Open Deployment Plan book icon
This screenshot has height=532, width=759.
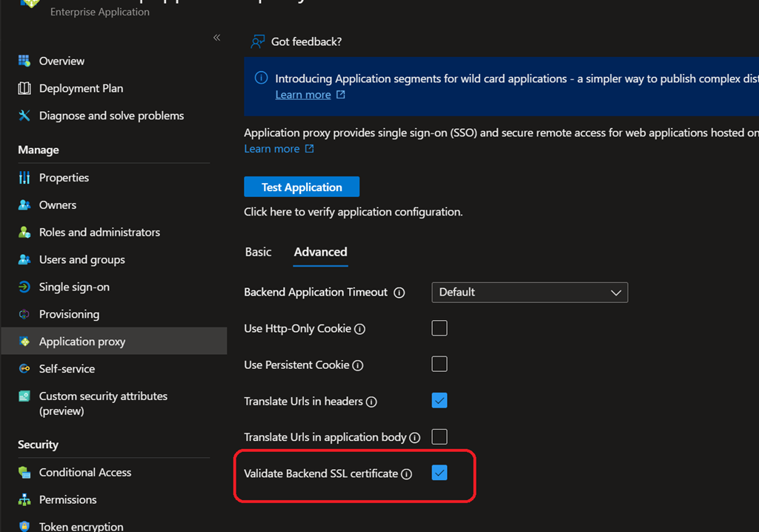pos(24,88)
